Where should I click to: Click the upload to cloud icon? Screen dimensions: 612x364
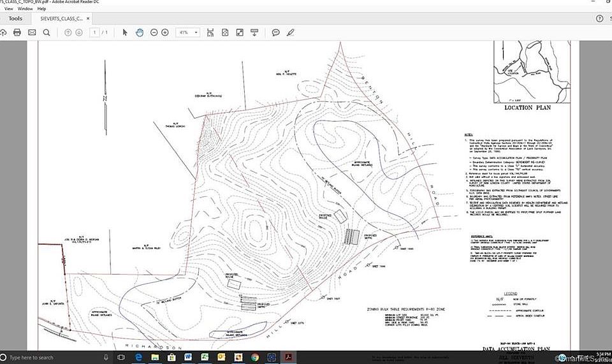[3, 33]
